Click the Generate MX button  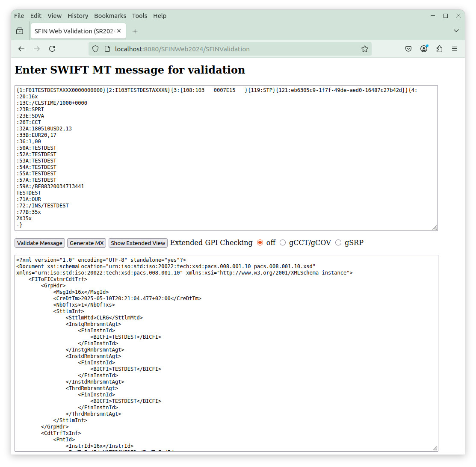click(x=86, y=243)
